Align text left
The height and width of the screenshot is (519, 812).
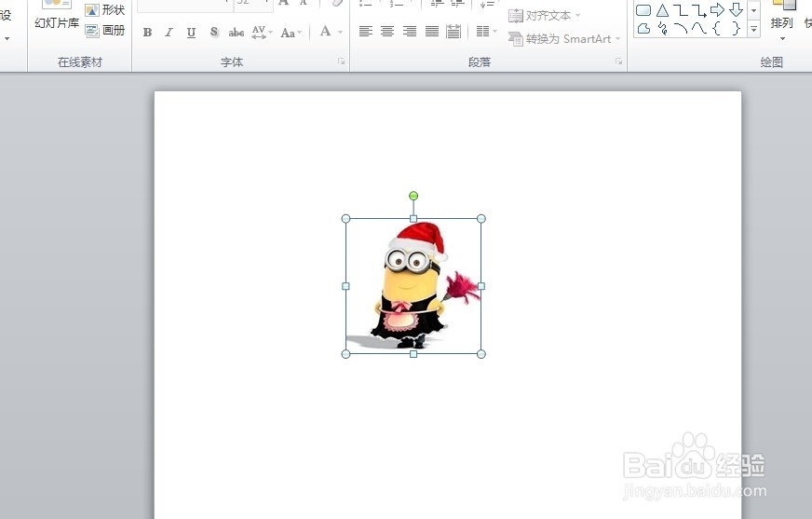[x=366, y=32]
